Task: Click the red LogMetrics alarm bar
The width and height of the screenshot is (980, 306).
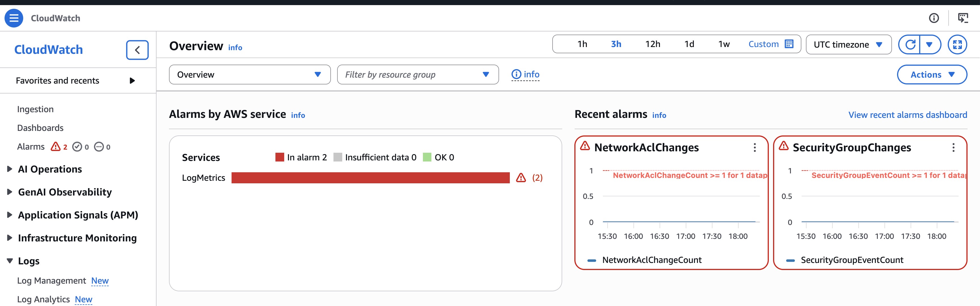Action: [x=371, y=178]
